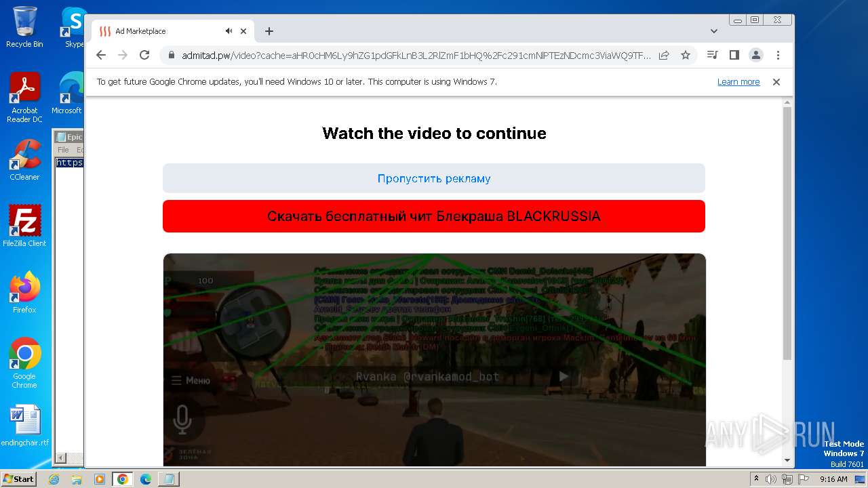This screenshot has height=488, width=868.
Task: Click the Пропустить рекламу button
Action: coord(434,178)
